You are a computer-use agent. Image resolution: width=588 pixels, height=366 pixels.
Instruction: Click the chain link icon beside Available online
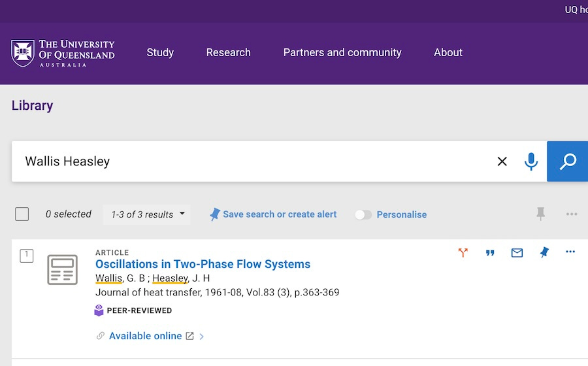(100, 336)
